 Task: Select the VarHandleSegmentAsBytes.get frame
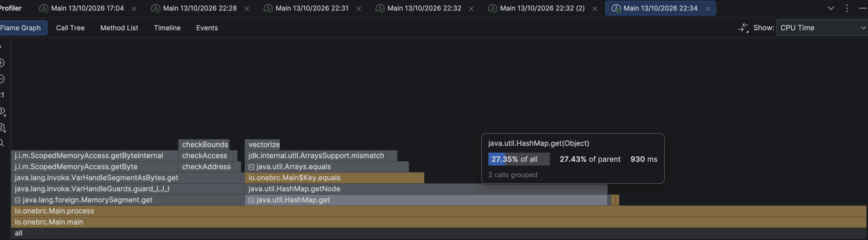125,178
